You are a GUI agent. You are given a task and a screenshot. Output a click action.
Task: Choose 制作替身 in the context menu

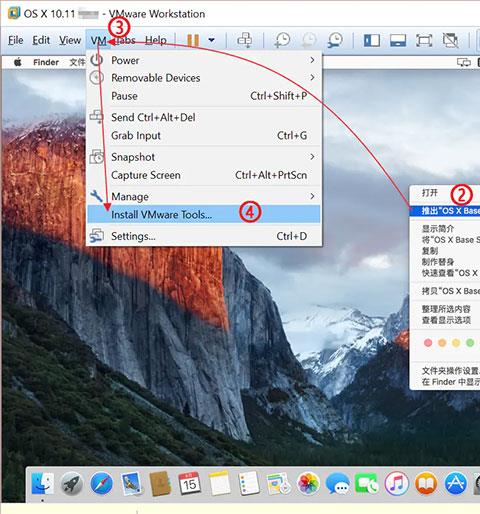point(438,262)
